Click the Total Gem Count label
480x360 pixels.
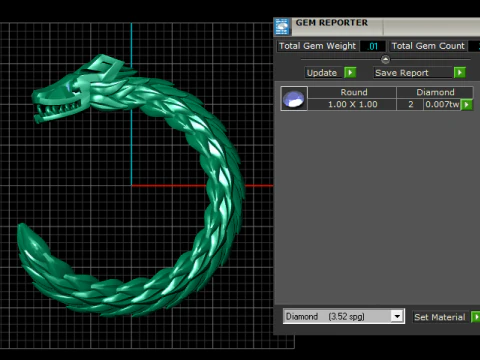[428, 46]
